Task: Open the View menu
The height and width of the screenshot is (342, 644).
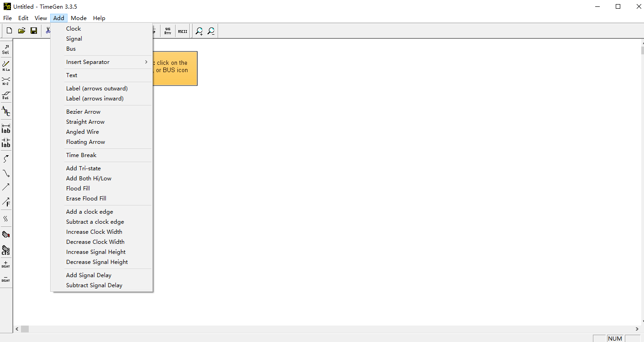Action: (x=41, y=18)
